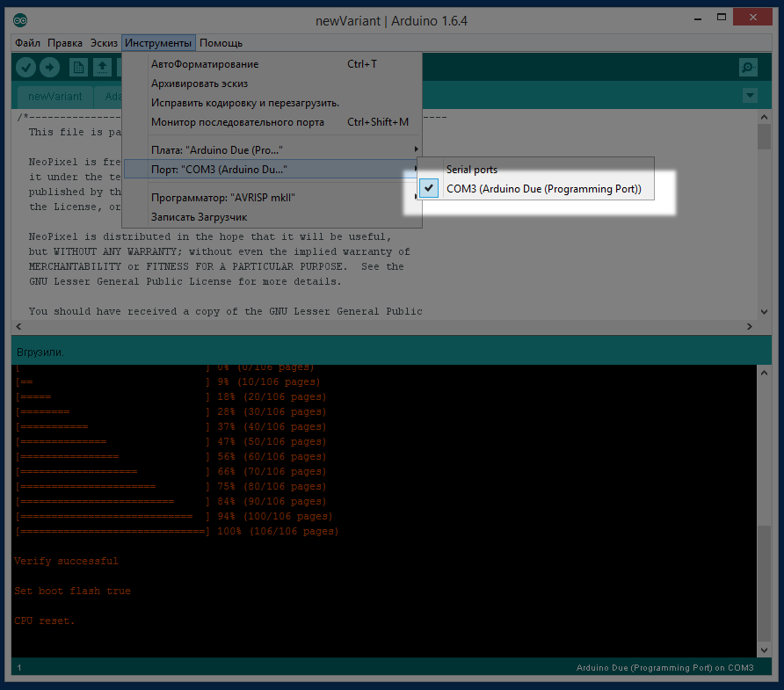Expand the Плата: Arduino Due submenu
The image size is (784, 690).
(272, 150)
